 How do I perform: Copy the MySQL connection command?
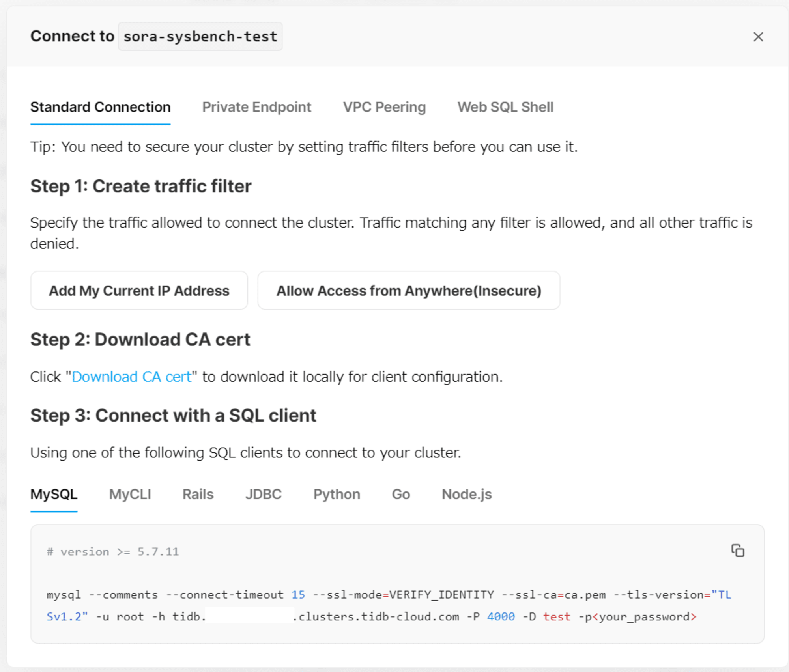pyautogui.click(x=737, y=551)
